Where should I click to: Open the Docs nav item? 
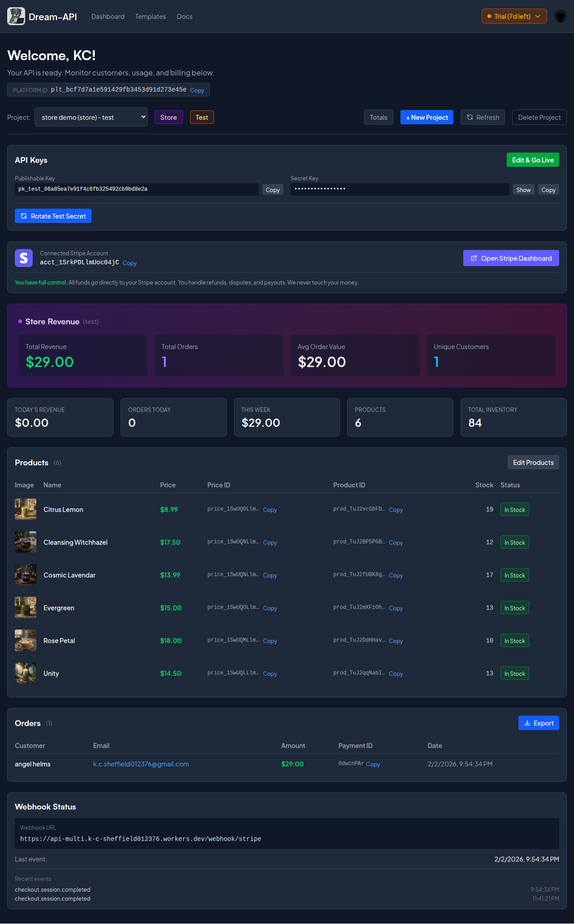point(185,17)
